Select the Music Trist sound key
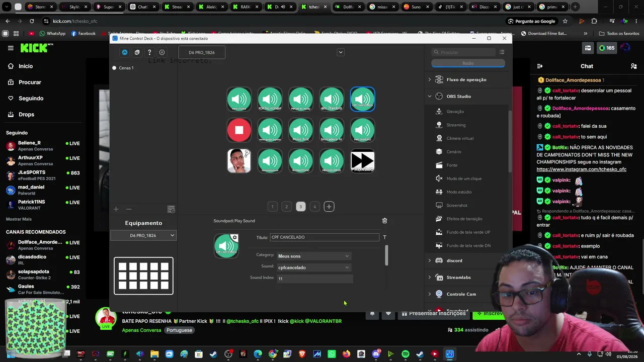Image resolution: width=644 pixels, height=362 pixels. 301,130
